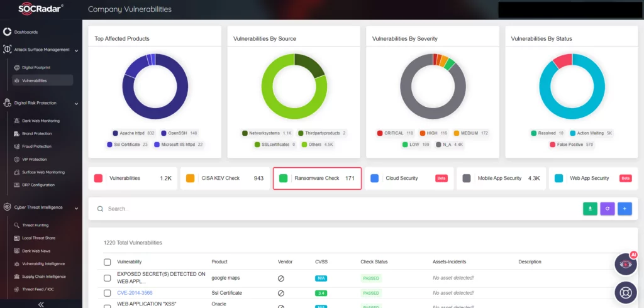
Task: Click the Digital Footprint globe icon
Action: point(17,67)
